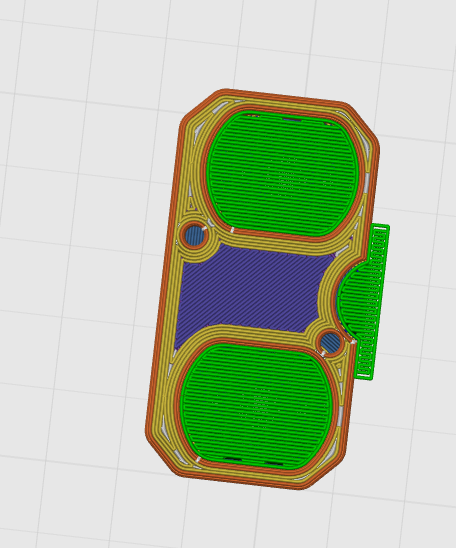Click the model's top-right chamfered corner
Image resolution: width=456 pixels, height=548 pixels.
coord(365,122)
